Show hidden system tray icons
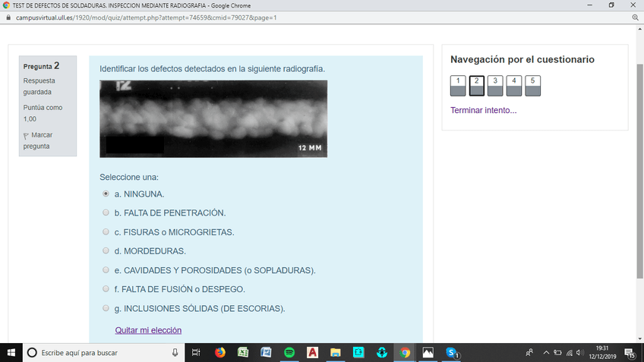 pyautogui.click(x=545, y=353)
